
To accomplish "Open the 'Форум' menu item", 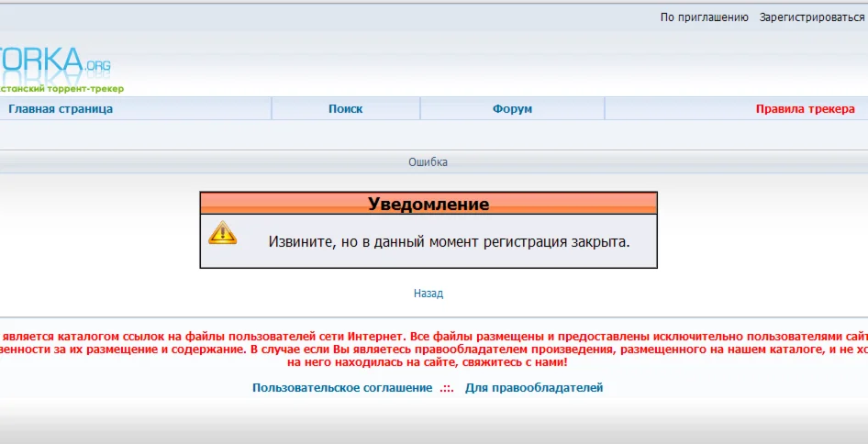I will click(512, 108).
